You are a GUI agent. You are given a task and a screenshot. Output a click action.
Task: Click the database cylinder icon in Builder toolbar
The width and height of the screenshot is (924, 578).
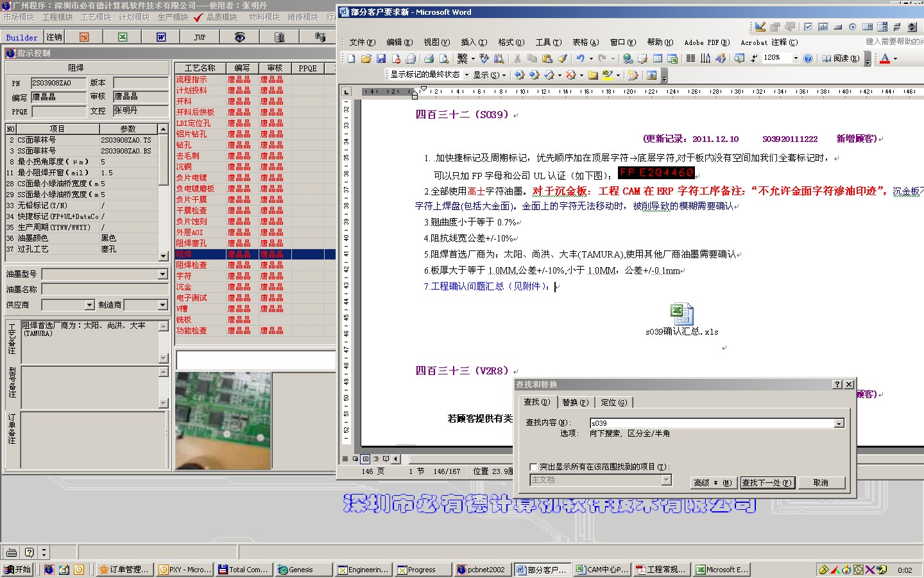pyautogui.click(x=279, y=37)
